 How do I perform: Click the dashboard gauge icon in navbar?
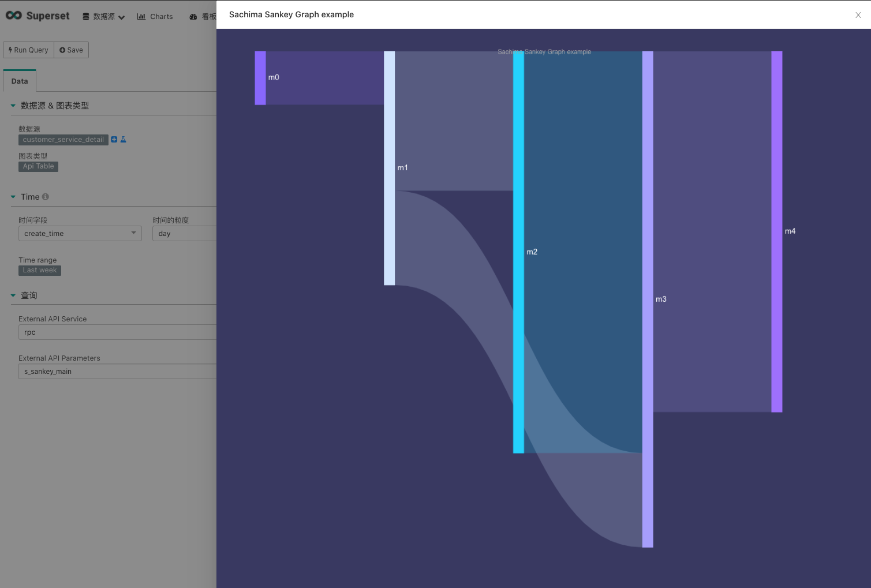(193, 17)
